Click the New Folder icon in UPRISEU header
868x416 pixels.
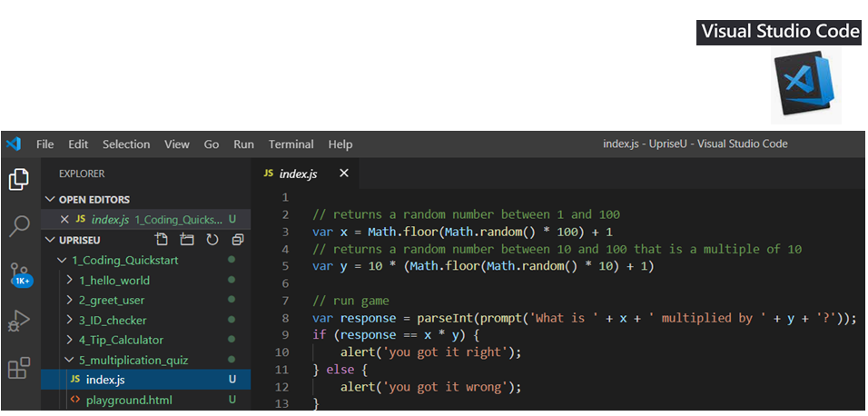coord(187,240)
